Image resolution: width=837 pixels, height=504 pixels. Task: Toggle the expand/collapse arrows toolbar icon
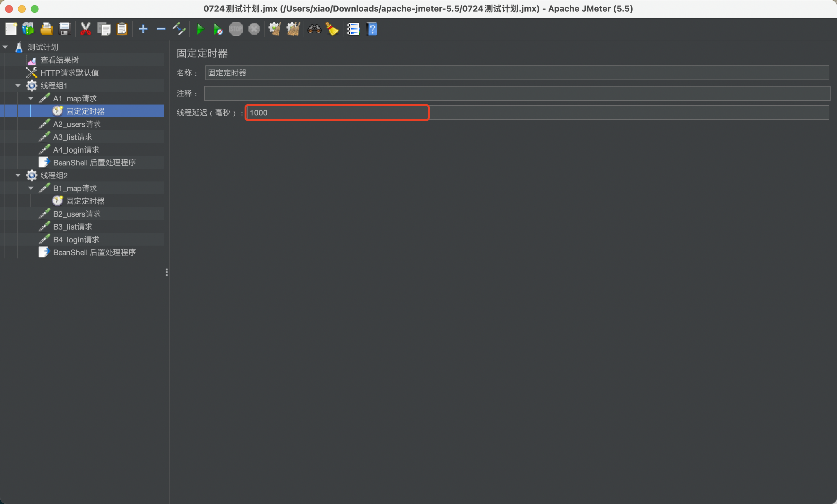[x=179, y=29]
